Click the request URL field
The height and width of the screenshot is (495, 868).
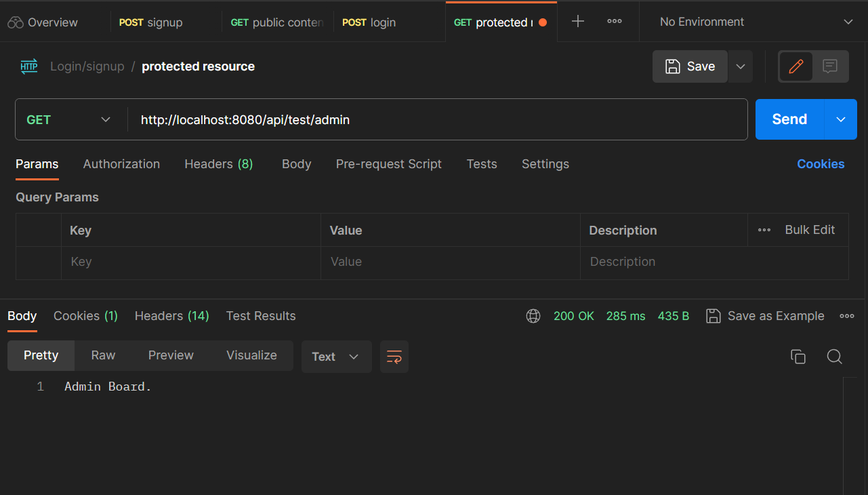pos(407,120)
